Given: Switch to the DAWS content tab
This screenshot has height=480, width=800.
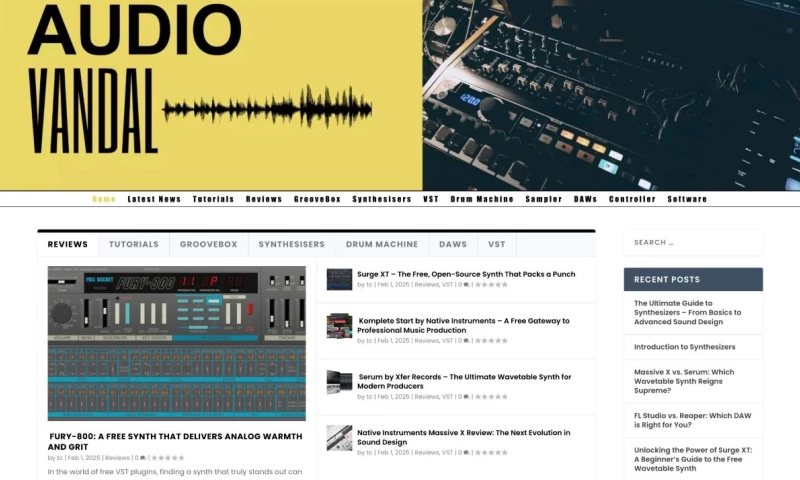Looking at the screenshot, I should point(453,244).
